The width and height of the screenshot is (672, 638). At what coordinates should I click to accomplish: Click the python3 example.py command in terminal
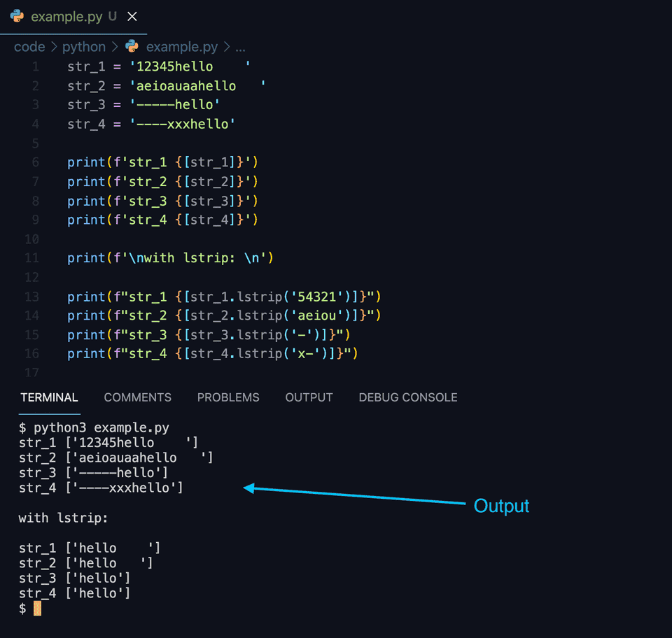(x=91, y=427)
